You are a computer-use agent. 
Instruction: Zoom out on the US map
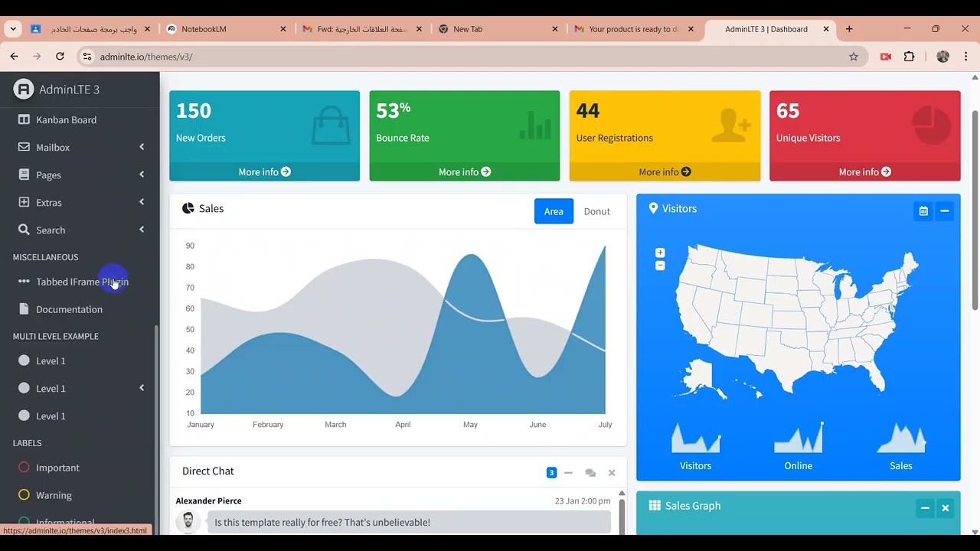point(660,266)
